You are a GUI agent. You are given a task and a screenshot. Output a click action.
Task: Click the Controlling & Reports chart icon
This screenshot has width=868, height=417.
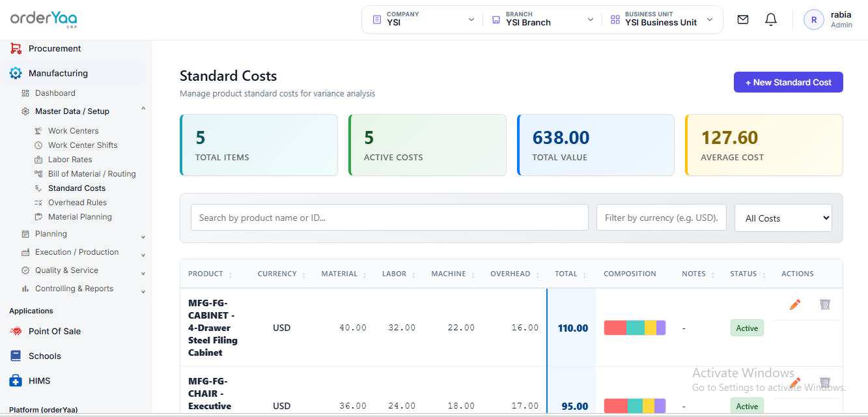coord(25,289)
